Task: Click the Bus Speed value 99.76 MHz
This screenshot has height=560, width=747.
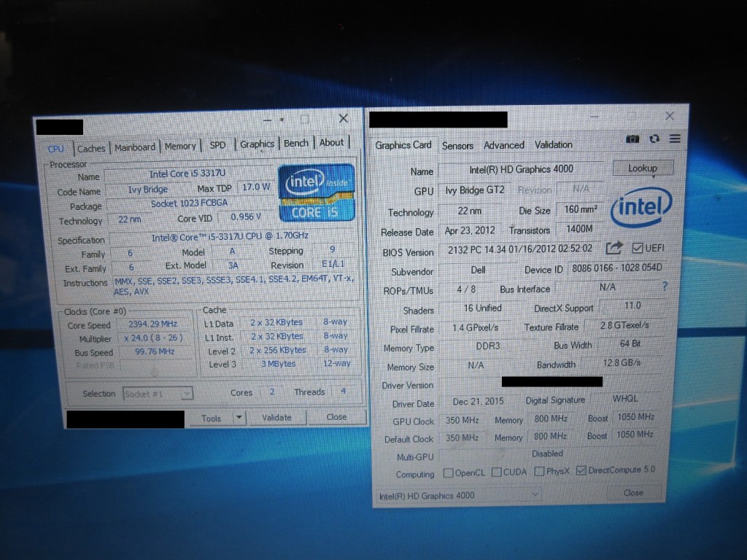Action: click(x=155, y=352)
